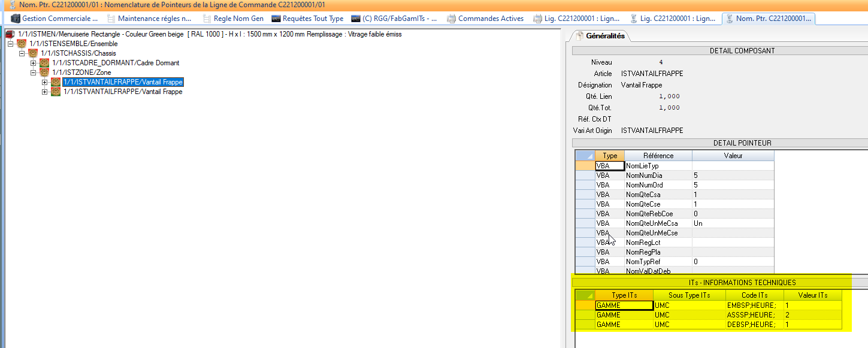Collapse the ISTENSEMBLE/Ensemble tree node
The height and width of the screenshot is (348, 868).
[x=10, y=44]
